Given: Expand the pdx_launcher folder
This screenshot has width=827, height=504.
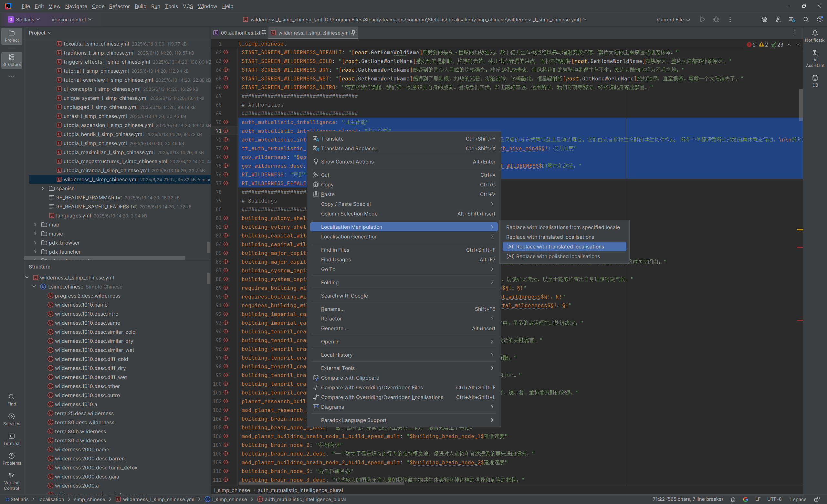Looking at the screenshot, I should pos(35,252).
